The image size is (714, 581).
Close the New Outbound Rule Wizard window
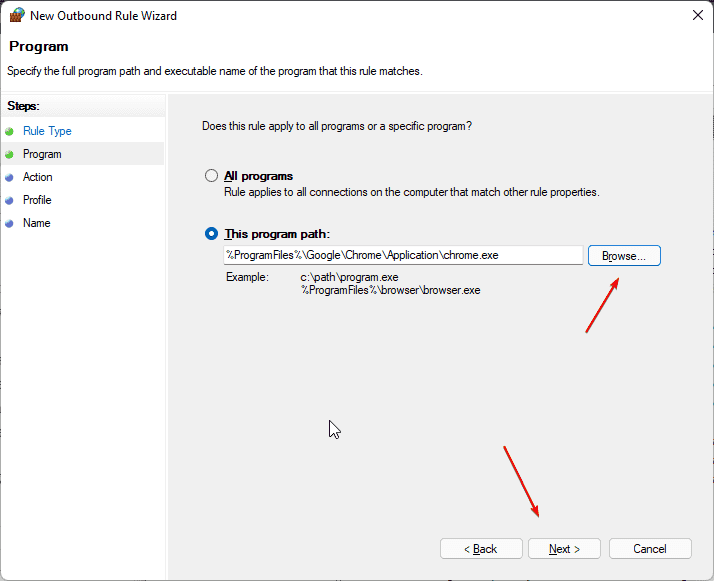[698, 15]
